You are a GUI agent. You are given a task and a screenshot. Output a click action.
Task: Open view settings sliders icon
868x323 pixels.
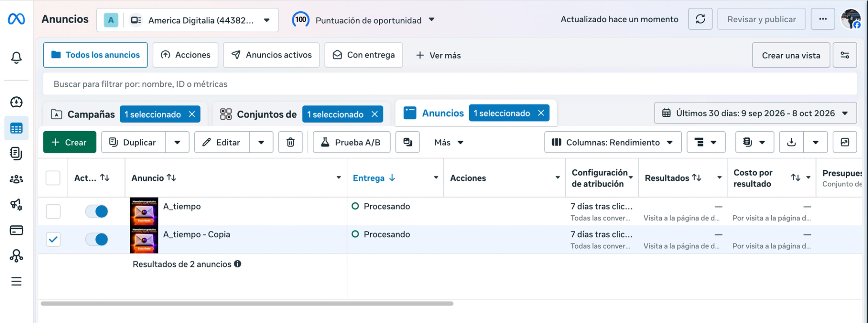coord(845,55)
